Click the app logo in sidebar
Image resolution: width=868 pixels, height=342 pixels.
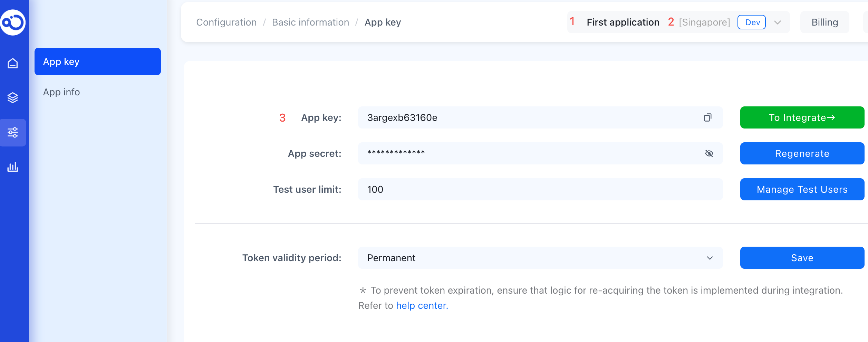tap(13, 22)
